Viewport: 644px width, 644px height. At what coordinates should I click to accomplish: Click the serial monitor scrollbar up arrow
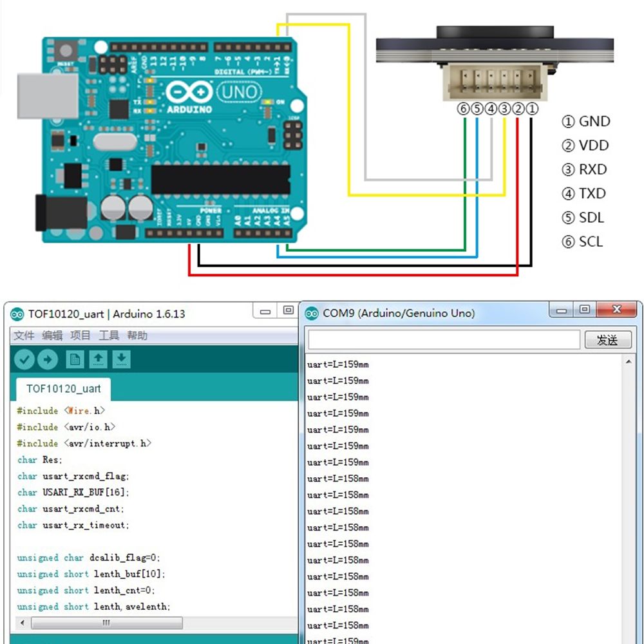[629, 362]
